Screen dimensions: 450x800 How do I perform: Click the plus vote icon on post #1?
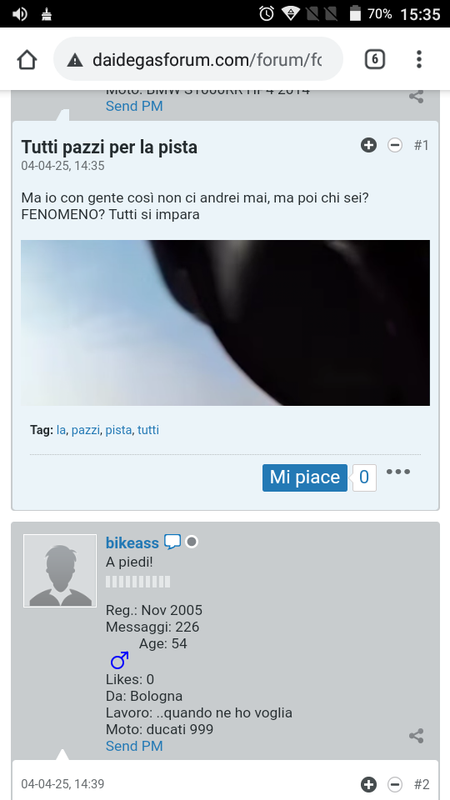[x=368, y=145]
